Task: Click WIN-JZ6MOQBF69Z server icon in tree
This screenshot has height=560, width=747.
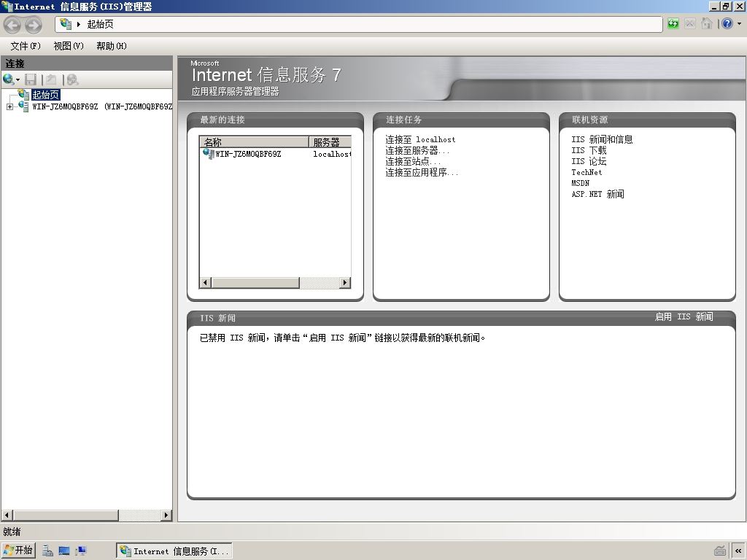Action: (x=23, y=106)
